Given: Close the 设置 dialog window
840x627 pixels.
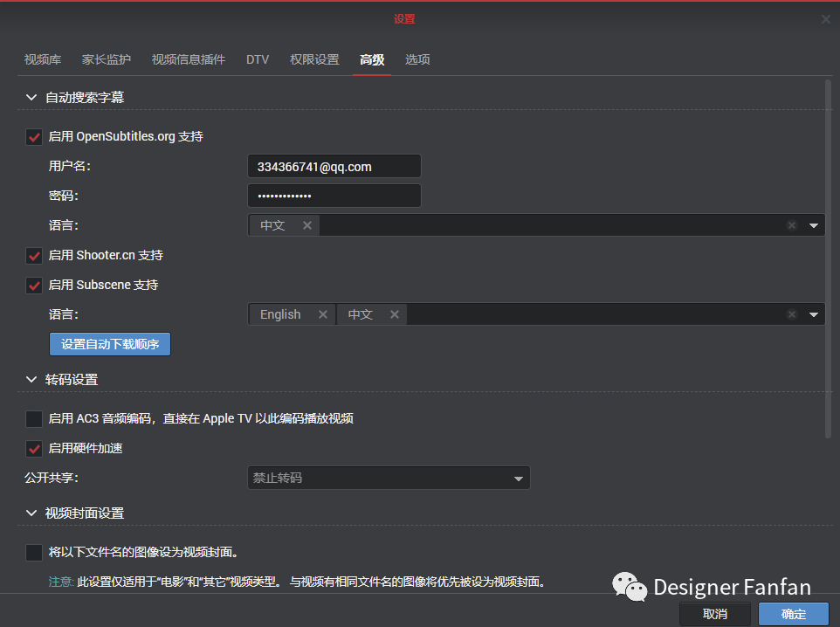Looking at the screenshot, I should point(826,19).
